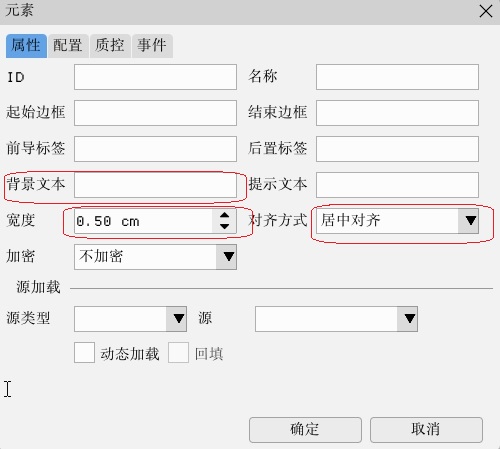Expand the 对齐方式 dropdown showing 居中对齐
This screenshot has width=500, height=449.
click(x=397, y=221)
